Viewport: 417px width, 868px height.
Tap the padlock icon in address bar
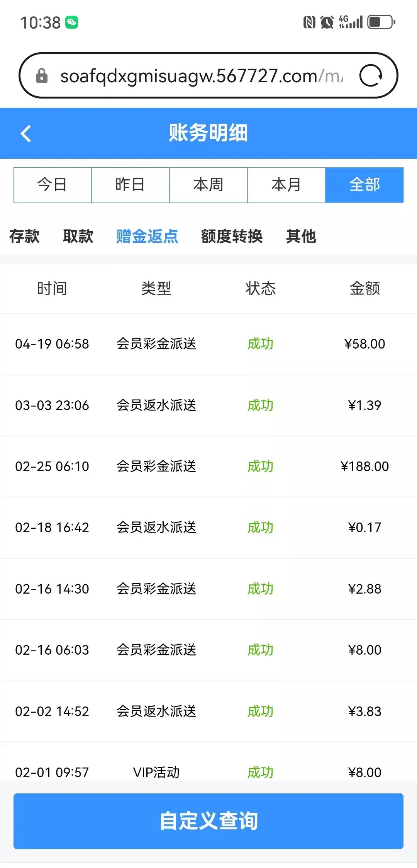(42, 76)
